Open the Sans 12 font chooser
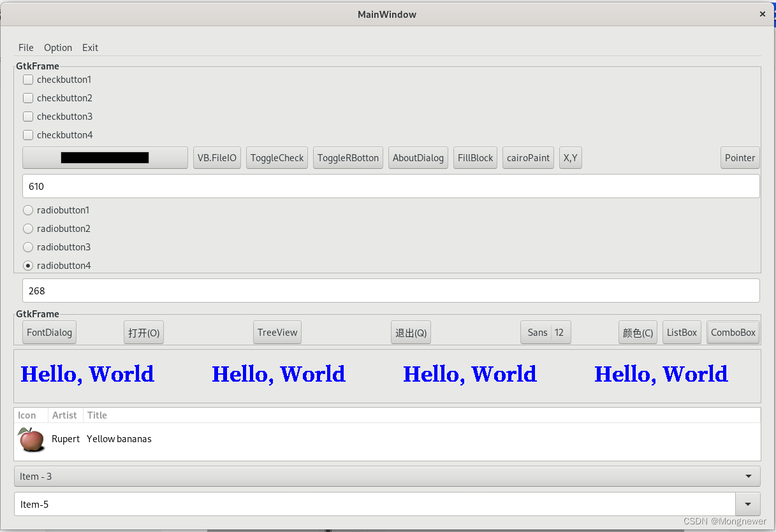 click(545, 332)
